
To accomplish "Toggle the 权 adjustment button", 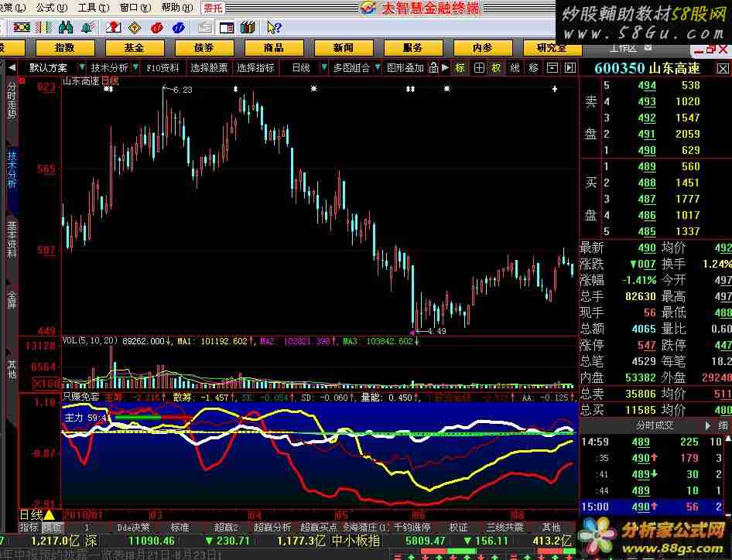I will (x=497, y=67).
